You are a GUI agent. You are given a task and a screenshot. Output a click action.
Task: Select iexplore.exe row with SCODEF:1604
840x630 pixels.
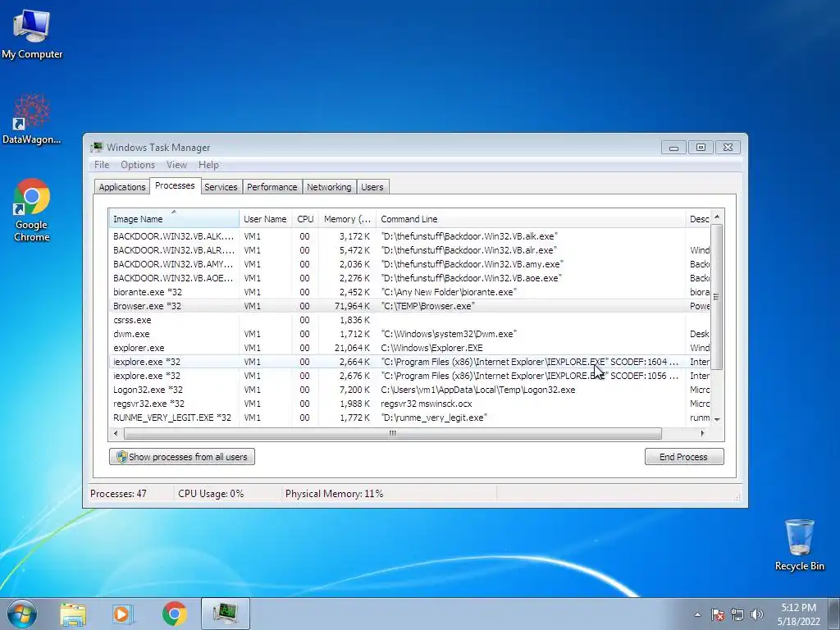409,361
